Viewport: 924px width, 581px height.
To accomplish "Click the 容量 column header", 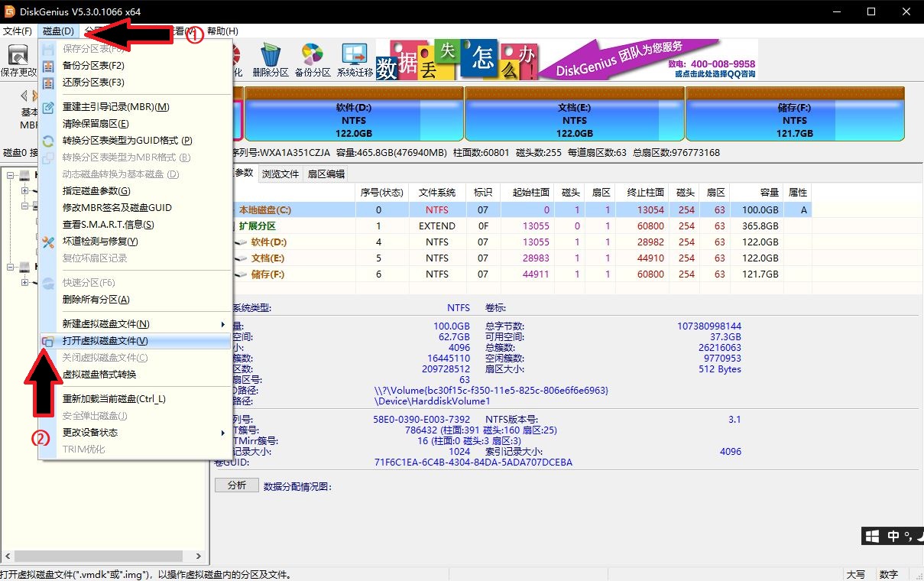I will click(x=757, y=193).
